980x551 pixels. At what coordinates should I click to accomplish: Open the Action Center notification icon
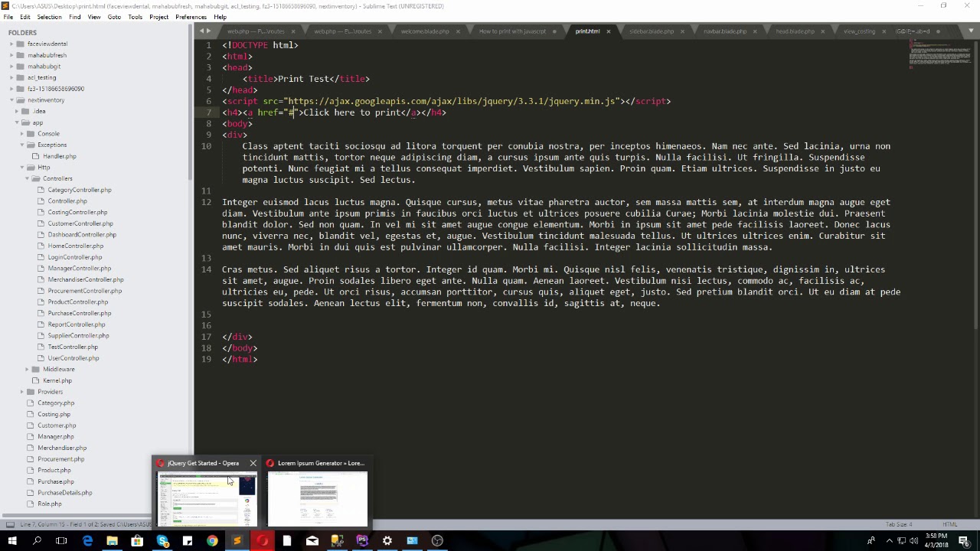(x=963, y=541)
